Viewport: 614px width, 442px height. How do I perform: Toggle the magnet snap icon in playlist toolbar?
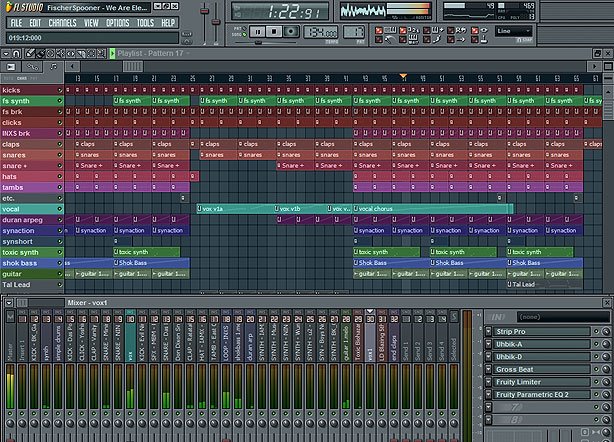[16, 53]
